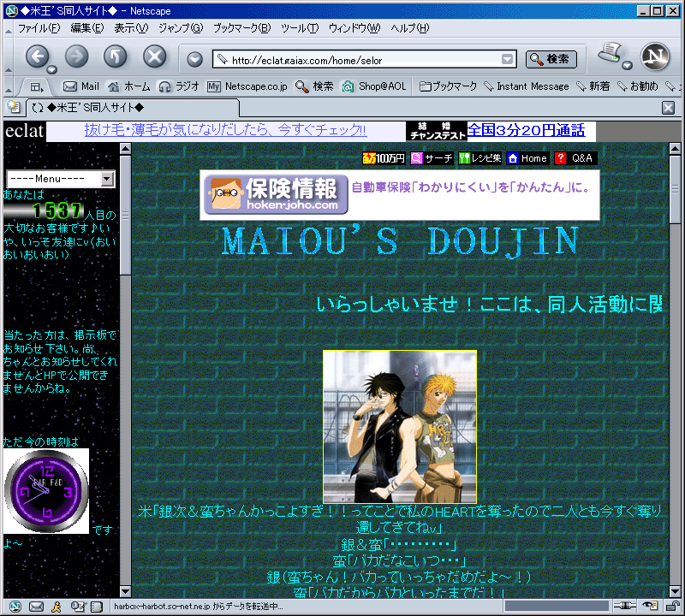
Task: Click the レシピ集 icon link
Action: (479, 158)
